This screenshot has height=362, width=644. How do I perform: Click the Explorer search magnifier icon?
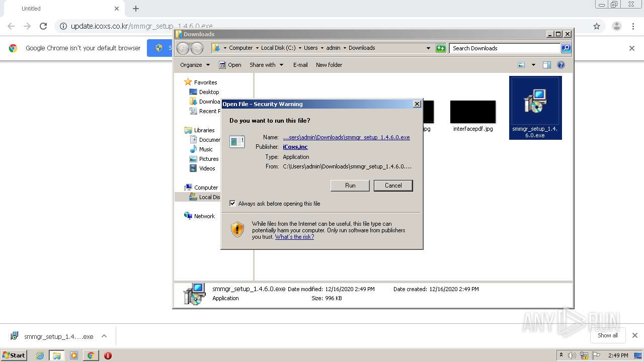[566, 48]
